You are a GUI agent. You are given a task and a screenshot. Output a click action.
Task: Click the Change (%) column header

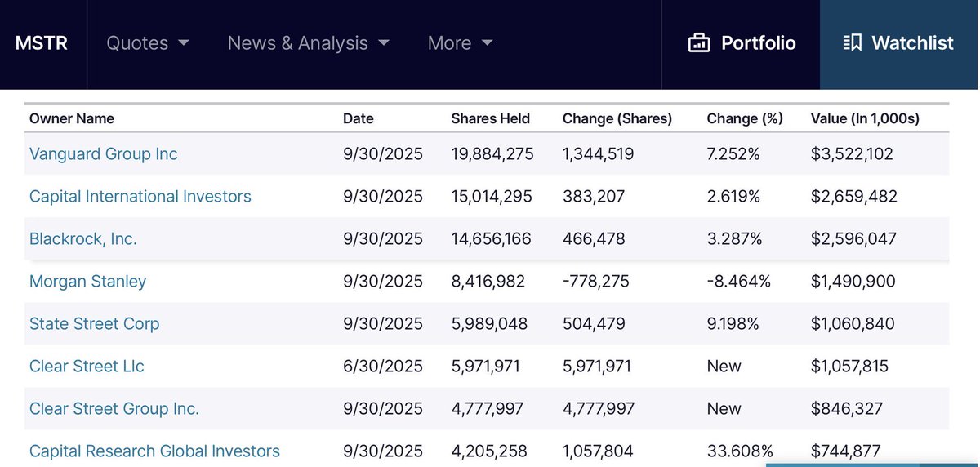745,118
